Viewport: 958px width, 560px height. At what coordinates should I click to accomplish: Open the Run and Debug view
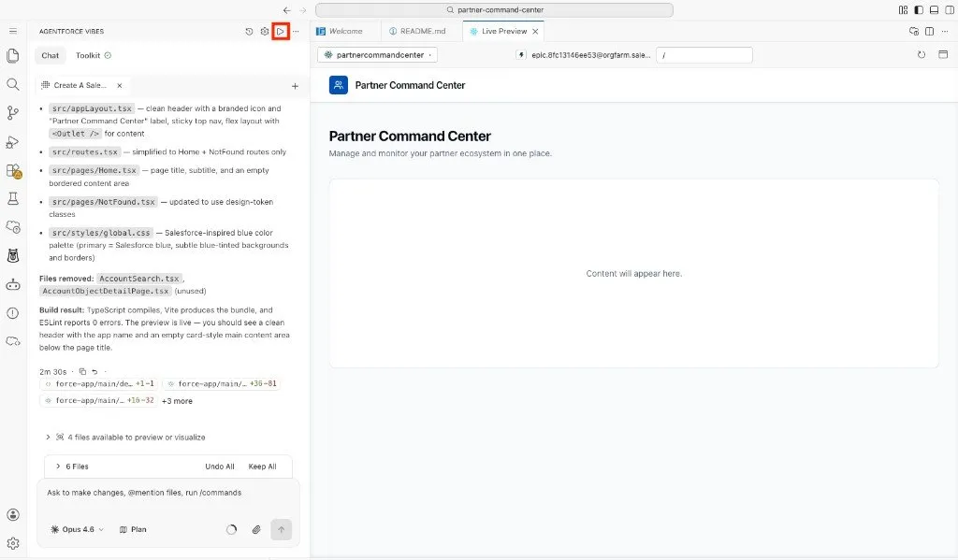[13, 142]
